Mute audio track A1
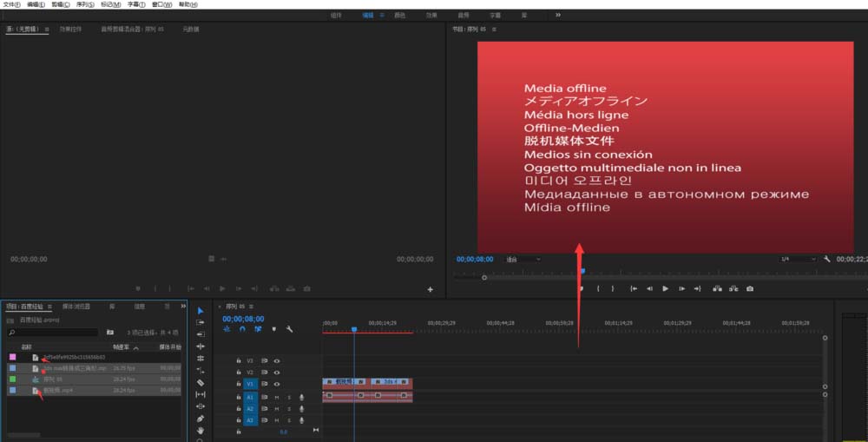The image size is (868, 442). click(x=277, y=397)
